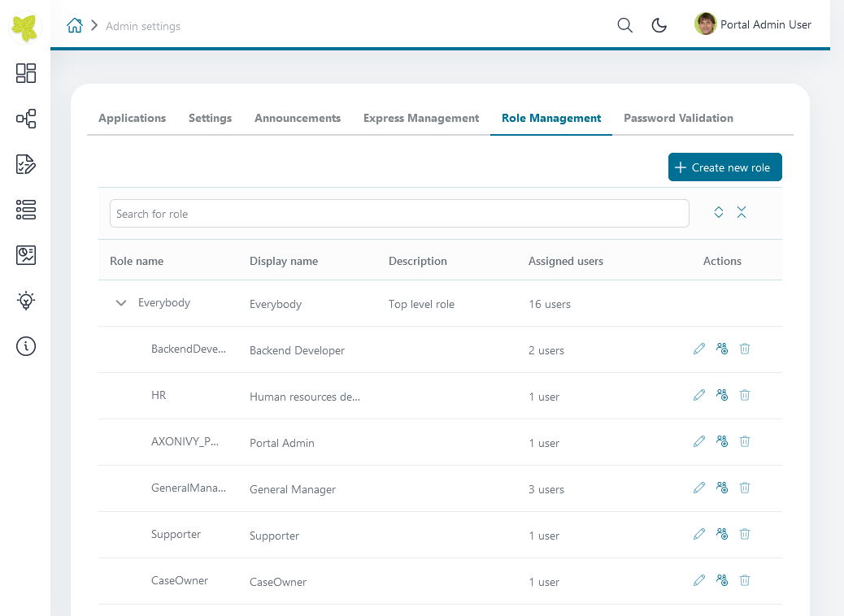Expand all roles in the tree
This screenshot has height=616, width=844.
pyautogui.click(x=719, y=212)
